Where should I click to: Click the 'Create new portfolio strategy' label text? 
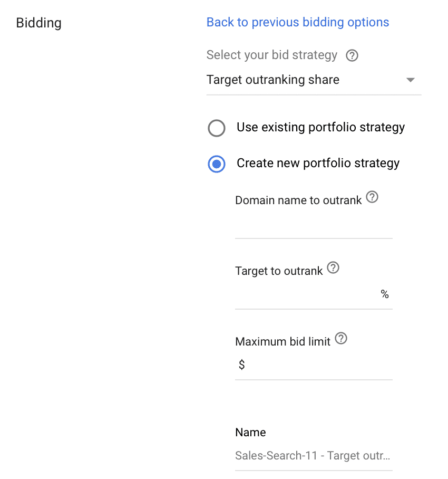coord(318,163)
